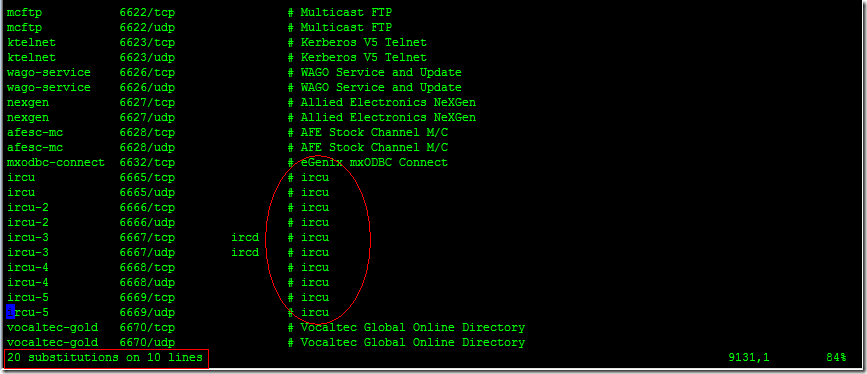Click the ircu comment on 6668/udp line
The image size is (867, 374).
(x=315, y=283)
